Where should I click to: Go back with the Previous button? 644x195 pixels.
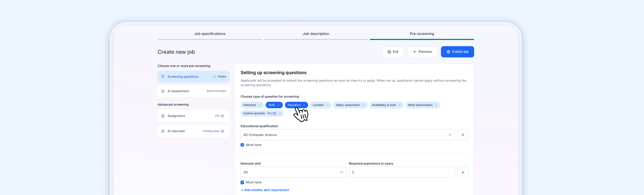tap(423, 52)
